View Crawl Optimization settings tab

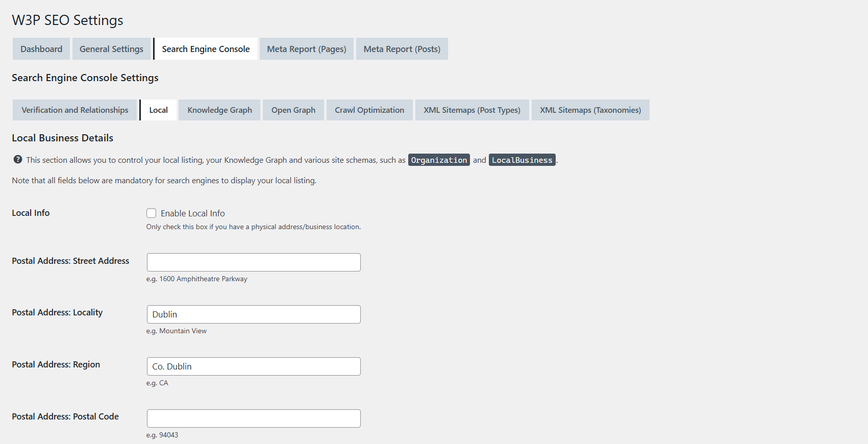[x=369, y=110]
